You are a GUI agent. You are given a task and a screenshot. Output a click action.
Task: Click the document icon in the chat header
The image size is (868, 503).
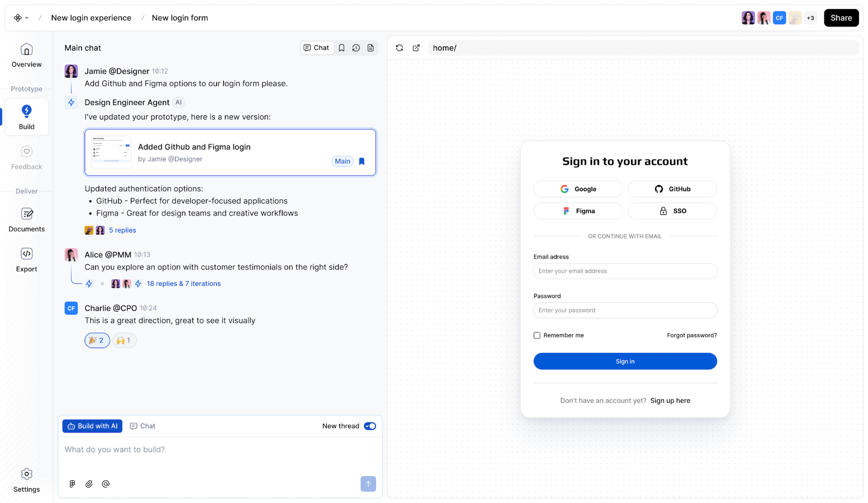click(370, 48)
